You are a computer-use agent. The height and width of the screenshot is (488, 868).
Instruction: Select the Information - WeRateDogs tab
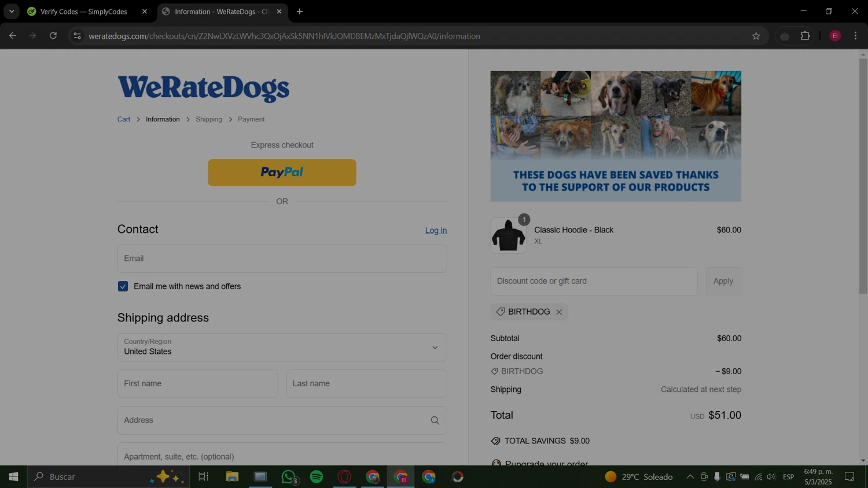click(222, 12)
